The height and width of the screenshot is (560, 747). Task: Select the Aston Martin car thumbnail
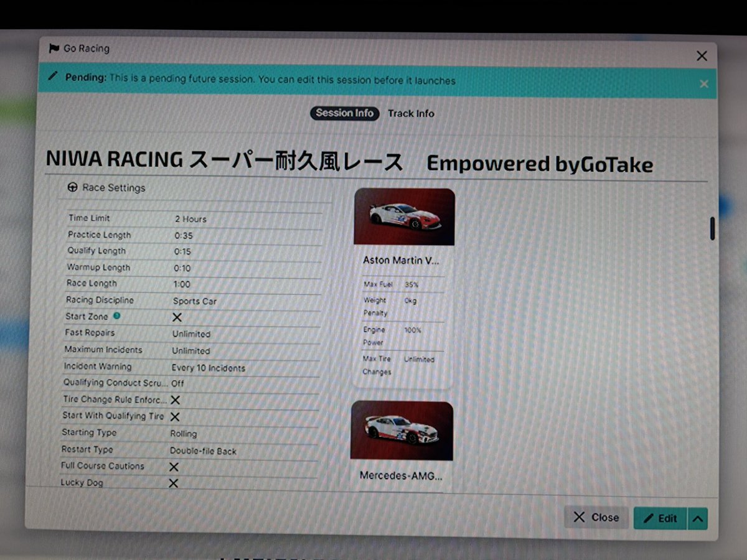[x=404, y=217]
